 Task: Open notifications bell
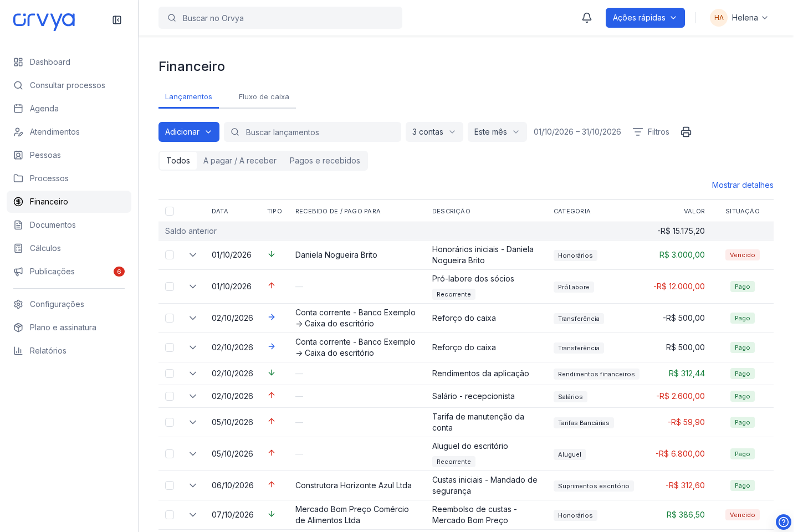pyautogui.click(x=587, y=18)
